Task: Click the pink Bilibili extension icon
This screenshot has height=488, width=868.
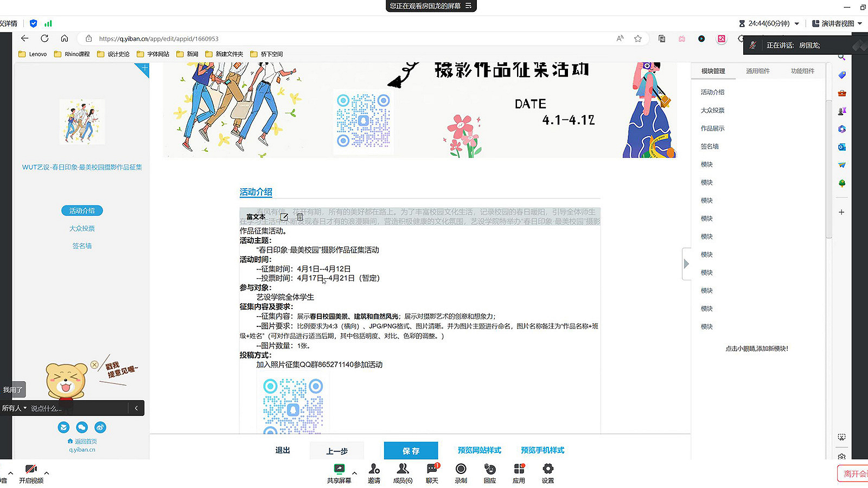Action: [x=682, y=38]
